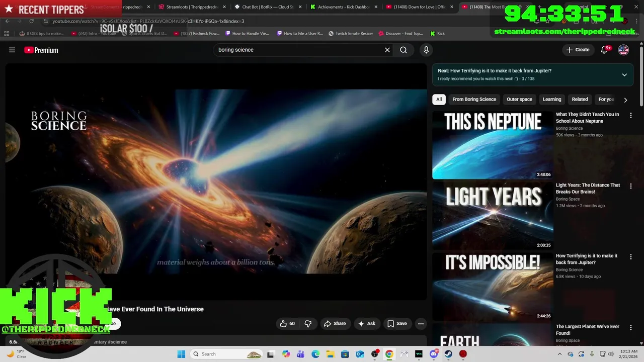Open What They Didn't Teach About Neptune title
644x362 pixels.
coord(587,118)
